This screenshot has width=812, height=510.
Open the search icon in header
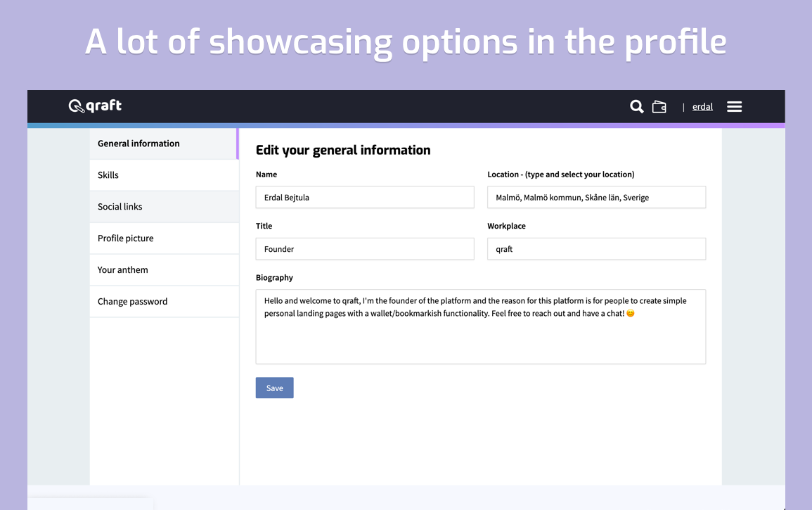[x=636, y=107]
